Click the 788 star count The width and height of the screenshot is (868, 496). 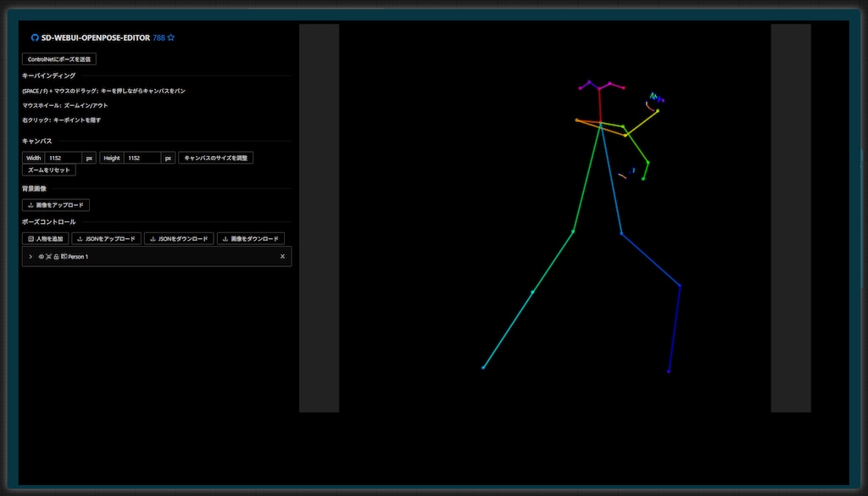click(x=159, y=37)
